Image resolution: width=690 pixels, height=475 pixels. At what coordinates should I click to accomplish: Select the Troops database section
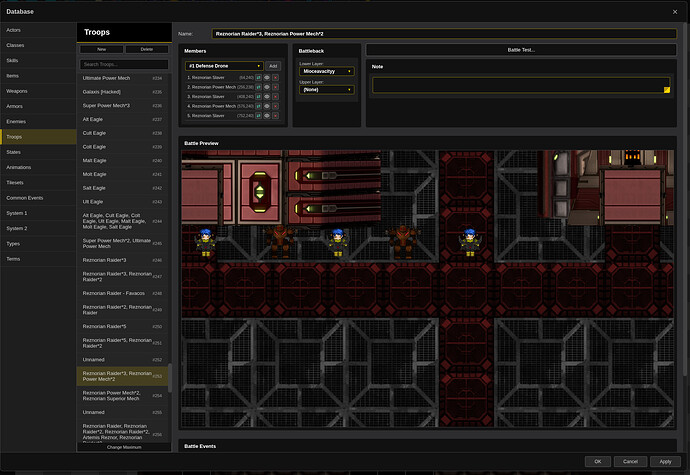pyautogui.click(x=38, y=137)
